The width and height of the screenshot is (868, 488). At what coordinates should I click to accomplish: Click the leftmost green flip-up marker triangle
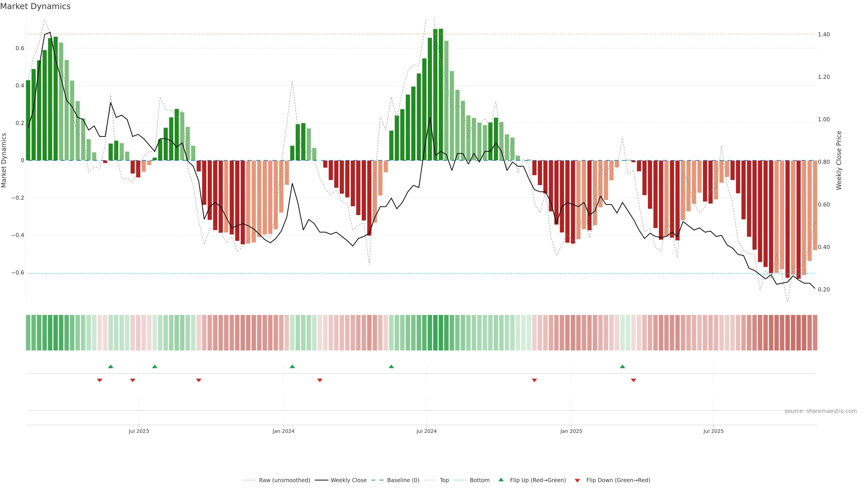coord(111,366)
